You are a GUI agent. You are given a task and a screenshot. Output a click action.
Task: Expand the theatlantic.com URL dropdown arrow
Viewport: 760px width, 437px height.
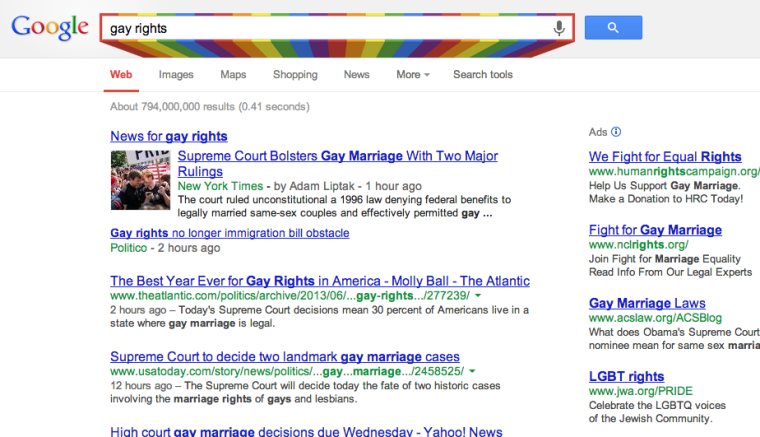click(478, 296)
